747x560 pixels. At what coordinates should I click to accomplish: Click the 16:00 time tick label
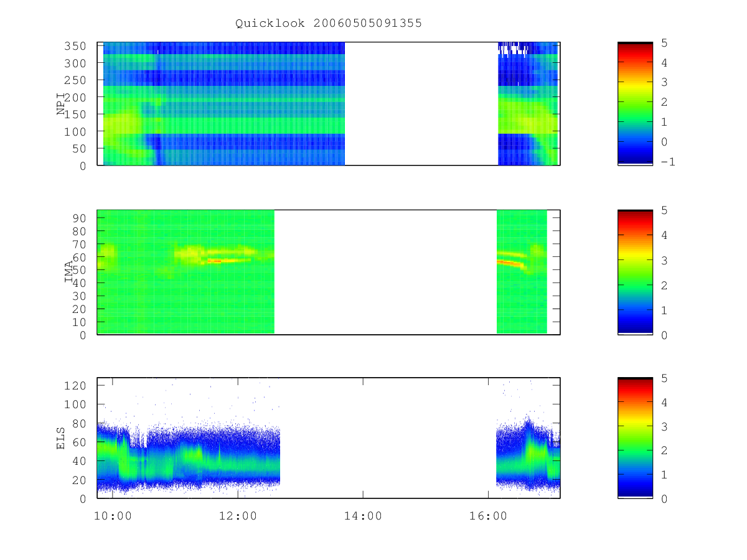click(x=489, y=516)
